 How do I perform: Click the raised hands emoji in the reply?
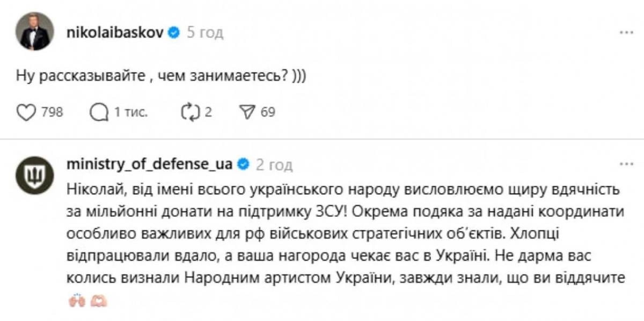coord(77,300)
